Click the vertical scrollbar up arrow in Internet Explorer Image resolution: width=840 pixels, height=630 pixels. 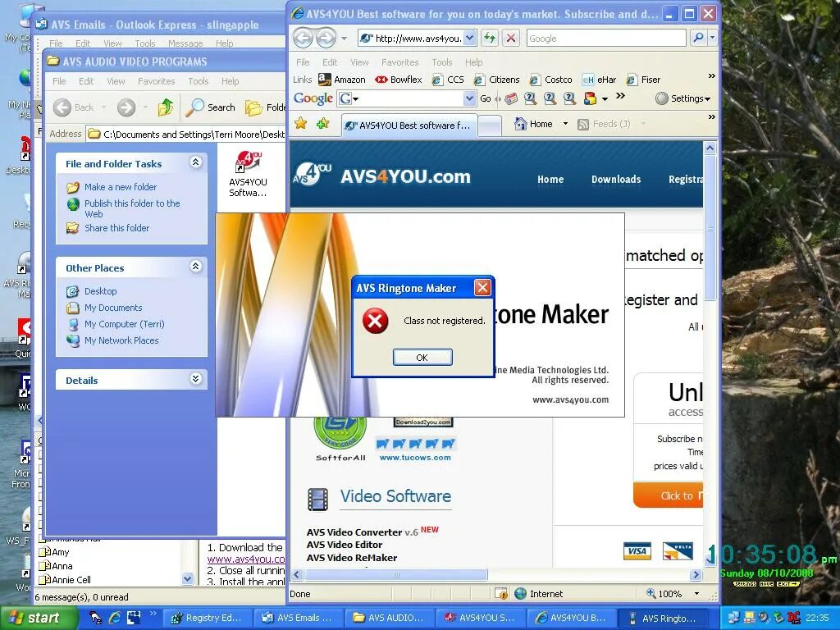(x=710, y=148)
